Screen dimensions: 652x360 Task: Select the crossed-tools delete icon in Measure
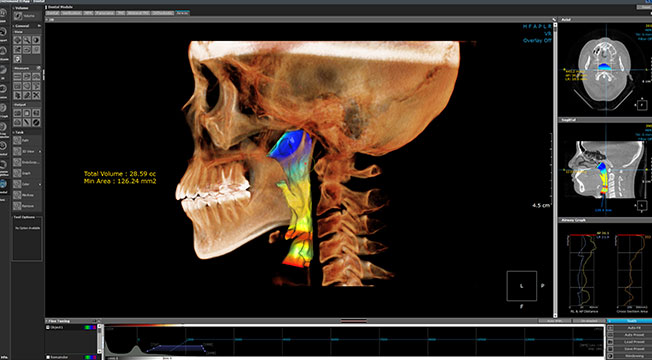click(36, 95)
